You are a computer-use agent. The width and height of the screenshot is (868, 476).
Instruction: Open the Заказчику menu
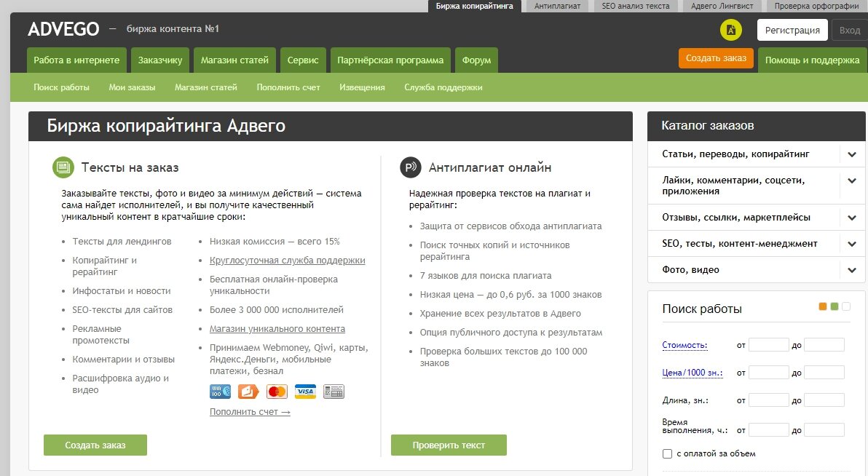160,60
